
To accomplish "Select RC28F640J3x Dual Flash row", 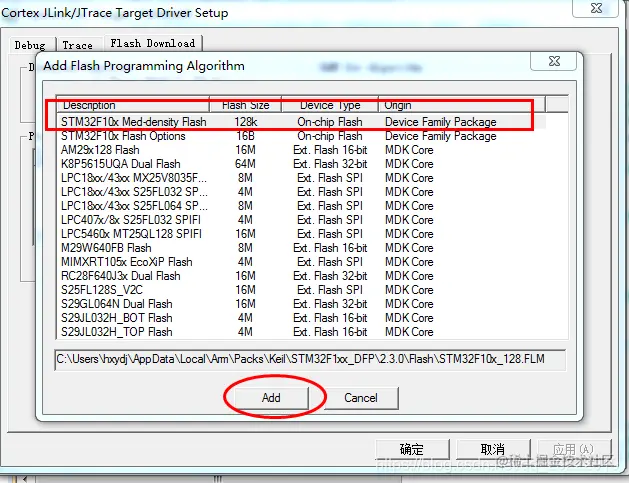I will pos(301,276).
